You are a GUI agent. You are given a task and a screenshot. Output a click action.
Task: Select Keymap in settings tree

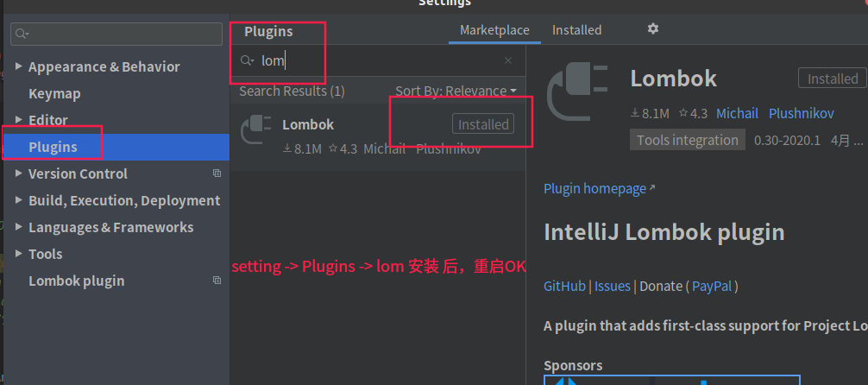coord(54,93)
